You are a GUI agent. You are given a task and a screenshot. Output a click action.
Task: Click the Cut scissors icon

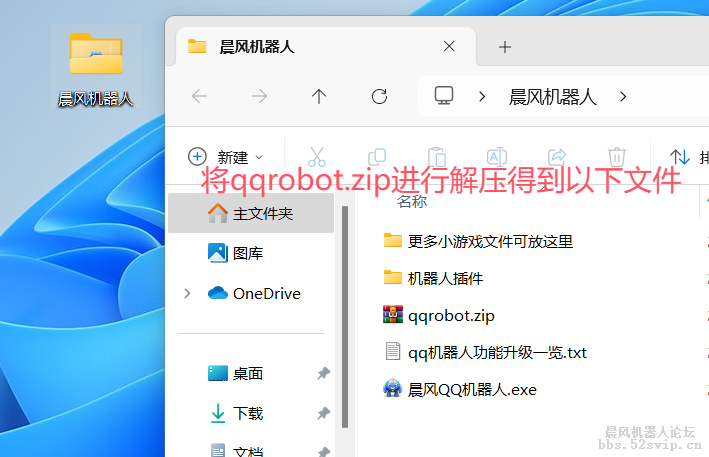click(317, 157)
